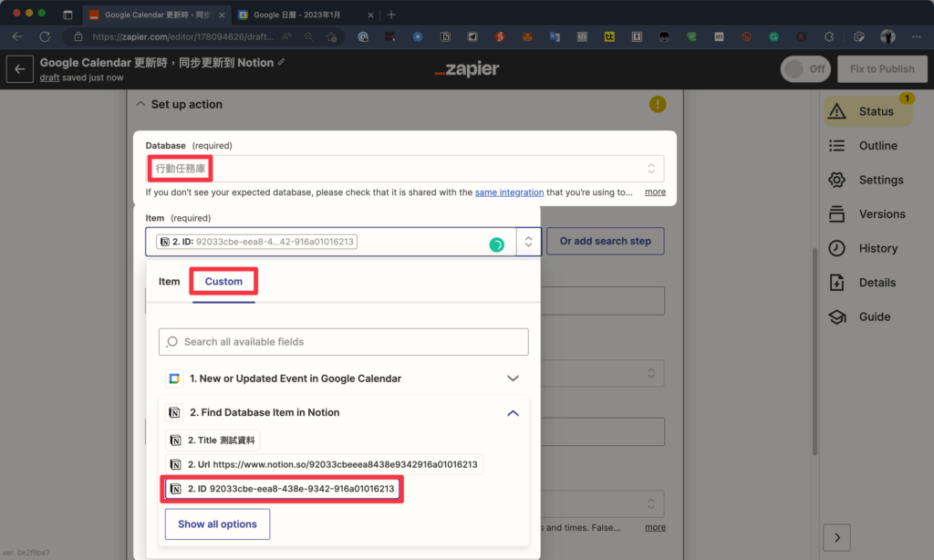The image size is (934, 560).
Task: Select the 2. Url notion.so option
Action: pos(324,464)
